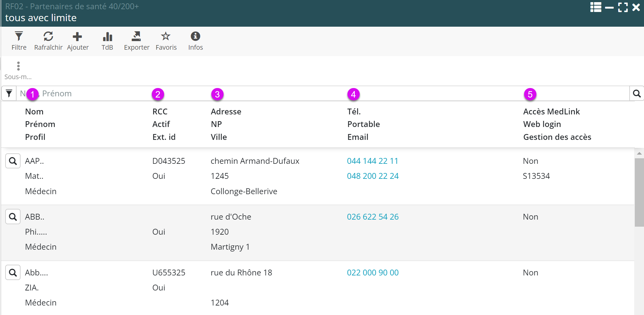Screen dimensions: 644x315
Task: View details of the Abb.... ZIA. row
Action: point(13,273)
